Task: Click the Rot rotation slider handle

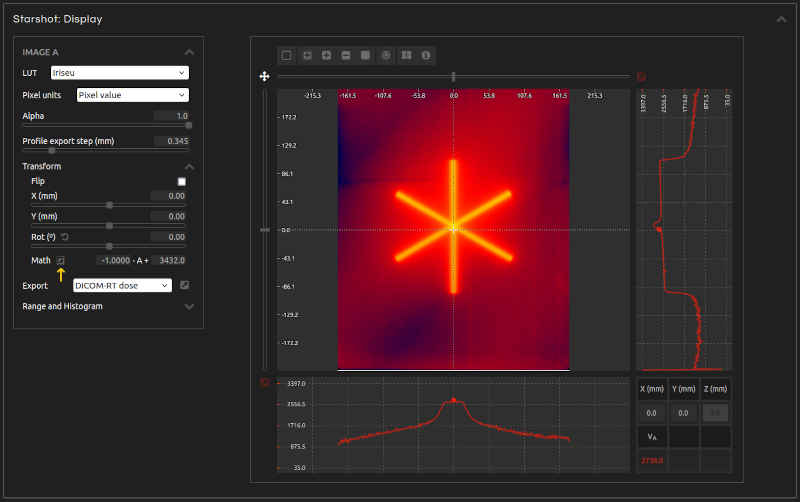Action: coord(109,246)
